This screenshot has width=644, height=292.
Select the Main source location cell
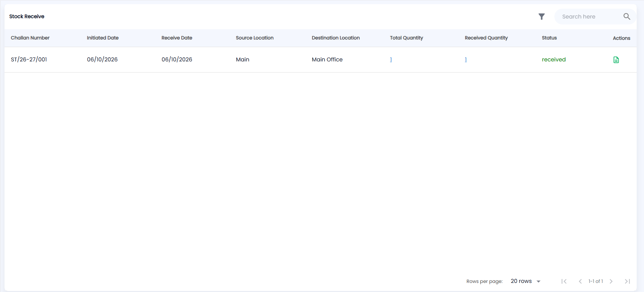click(x=242, y=59)
